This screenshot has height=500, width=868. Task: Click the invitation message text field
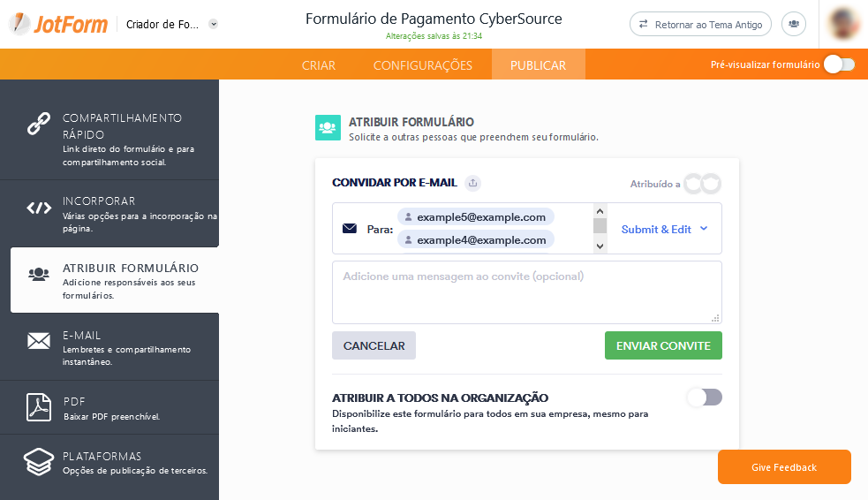click(526, 292)
